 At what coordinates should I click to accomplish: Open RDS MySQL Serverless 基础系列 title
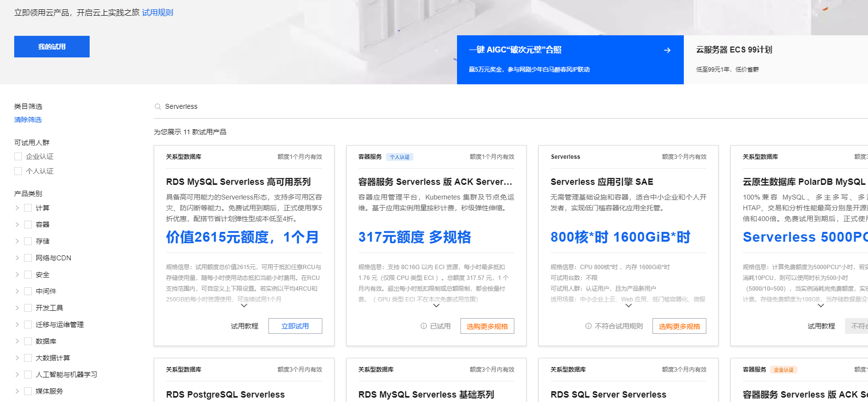426,395
